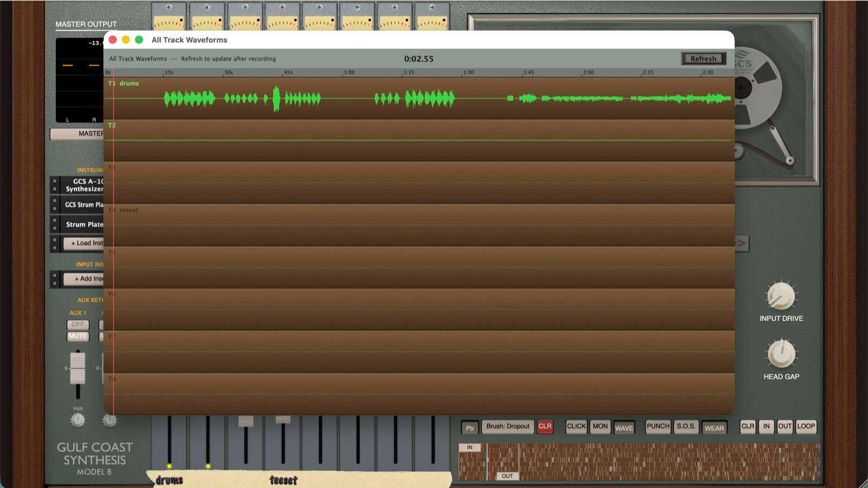
Task: Minimize the All Track Waveforms window
Action: click(x=126, y=40)
